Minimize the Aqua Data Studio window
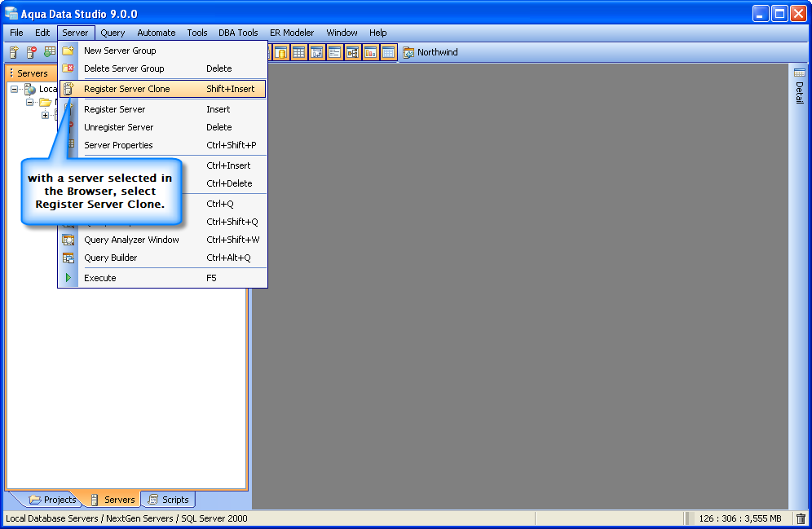Image resolution: width=812 pixels, height=529 pixels. coord(760,14)
